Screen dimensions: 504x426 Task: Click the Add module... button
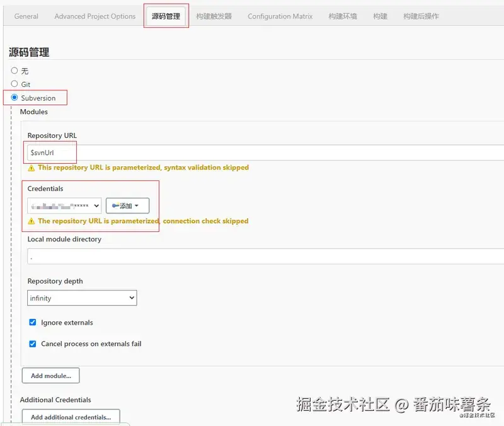(51, 376)
